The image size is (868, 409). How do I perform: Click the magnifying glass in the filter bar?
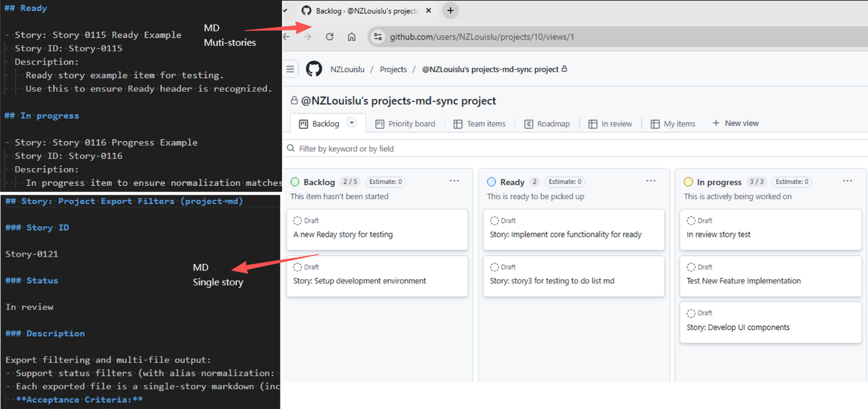290,148
